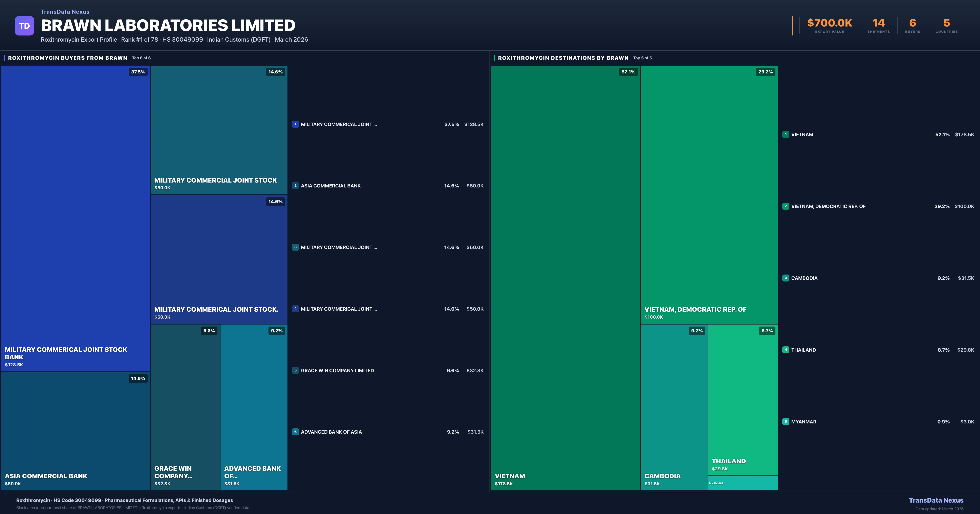Click rank 2 badge beside Asia Commercial Bank
980x514 pixels.
pyautogui.click(x=295, y=186)
